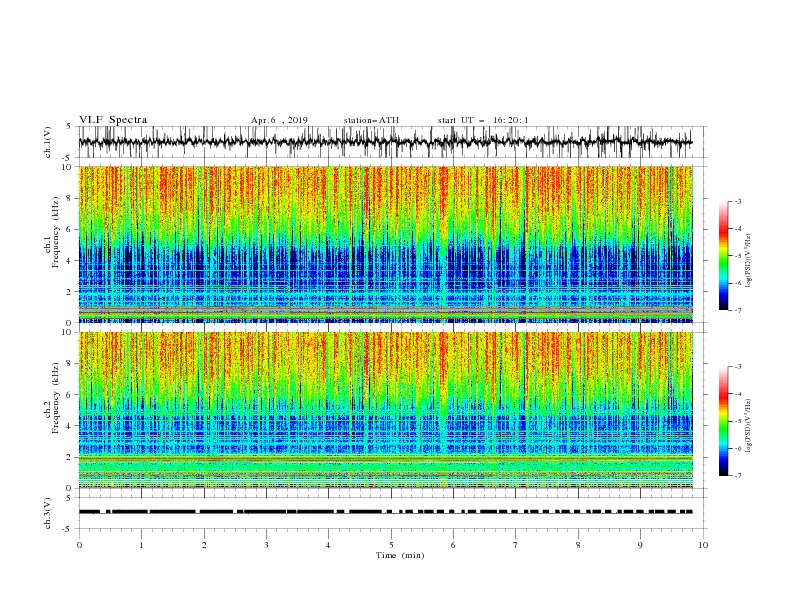Click the upper ch.1 PSD color scale bar
The width and height of the screenshot is (792, 612).
pyautogui.click(x=724, y=256)
